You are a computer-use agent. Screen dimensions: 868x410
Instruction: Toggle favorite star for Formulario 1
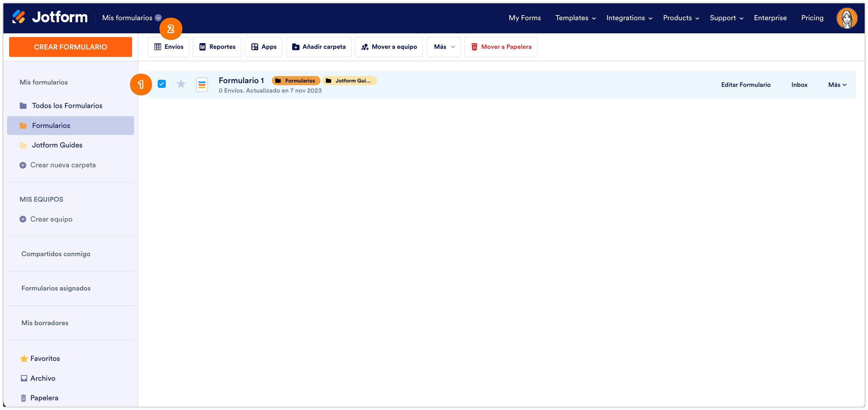pos(181,84)
